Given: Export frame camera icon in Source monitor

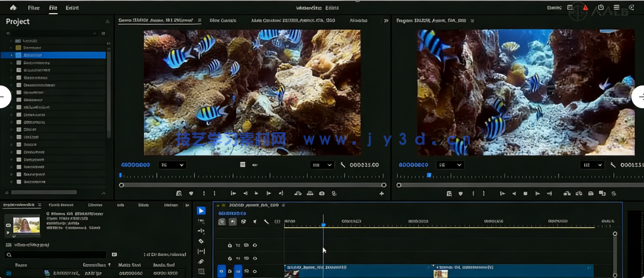Looking at the screenshot, I should tap(322, 194).
